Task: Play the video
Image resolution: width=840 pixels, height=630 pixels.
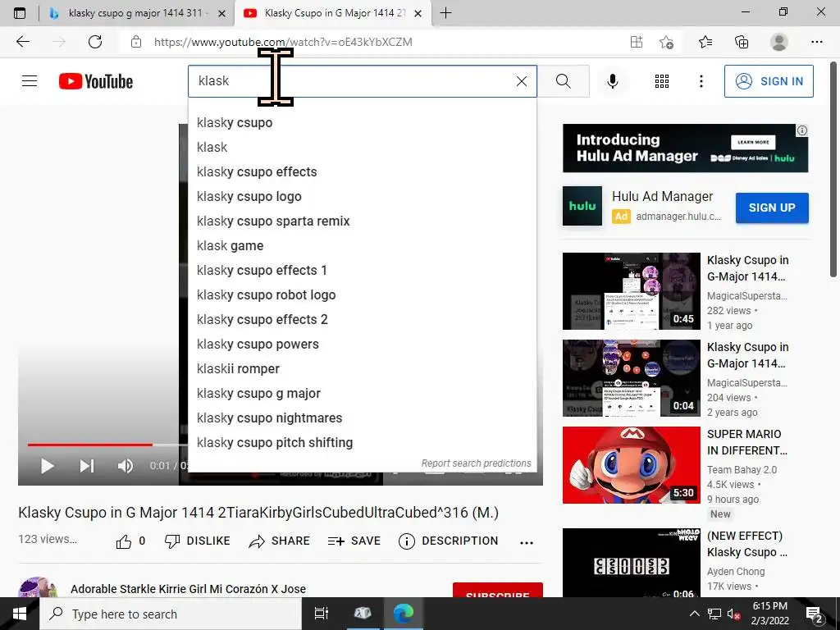Action: (47, 466)
